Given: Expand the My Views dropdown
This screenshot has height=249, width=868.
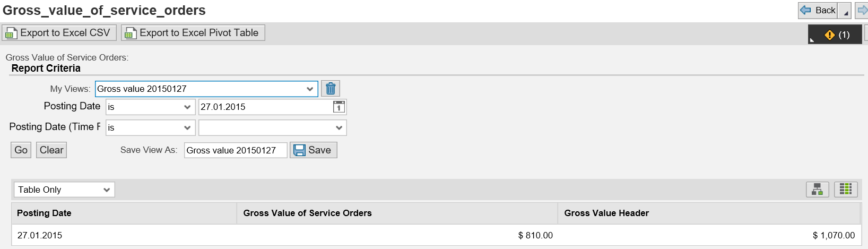Looking at the screenshot, I should pos(310,89).
